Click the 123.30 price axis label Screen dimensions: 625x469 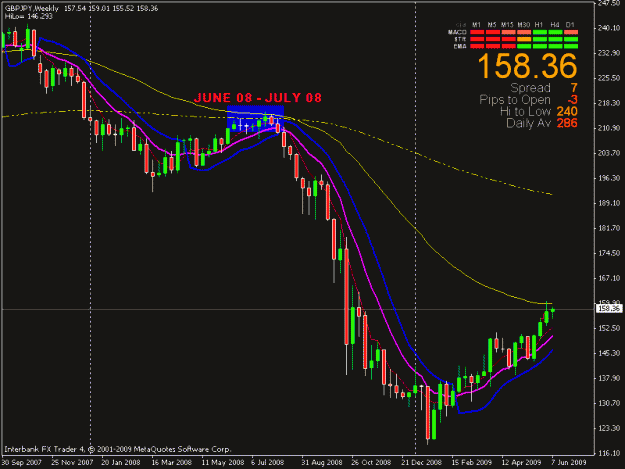(609, 428)
